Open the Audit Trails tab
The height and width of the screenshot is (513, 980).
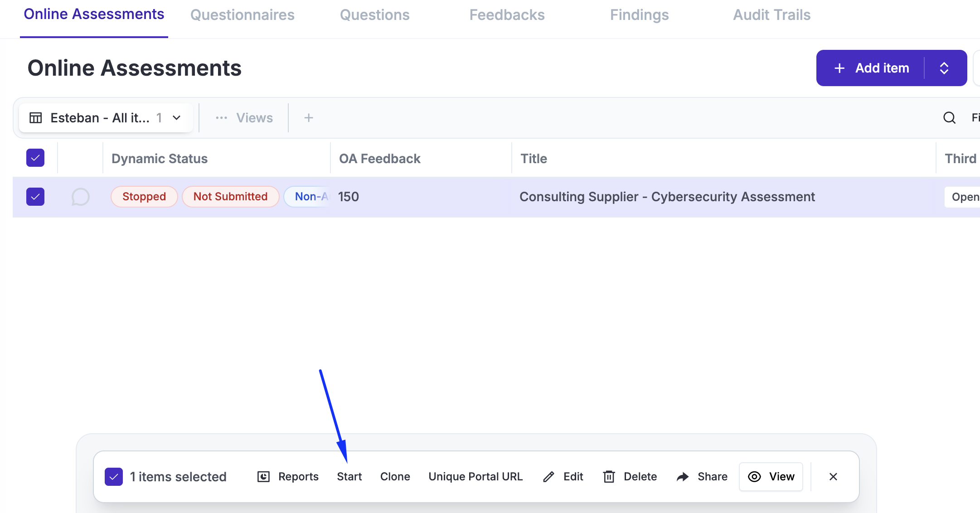pyautogui.click(x=771, y=15)
